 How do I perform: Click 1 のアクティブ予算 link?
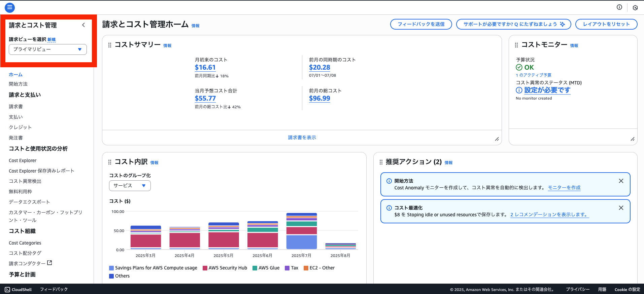click(534, 75)
